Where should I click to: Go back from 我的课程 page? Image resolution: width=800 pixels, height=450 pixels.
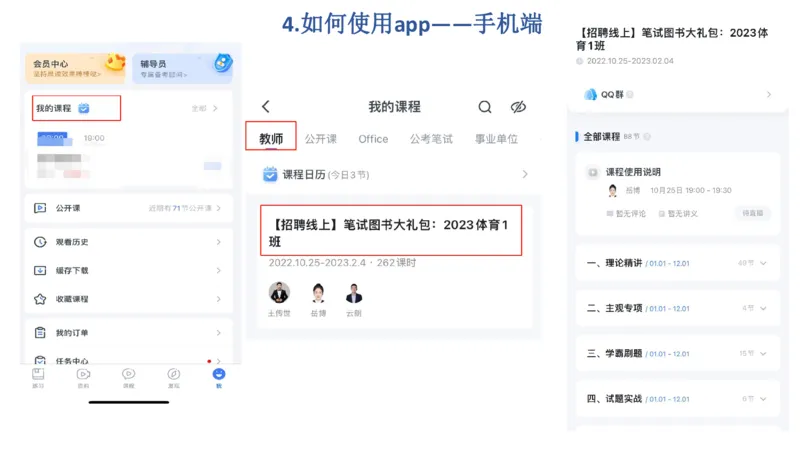(x=266, y=107)
